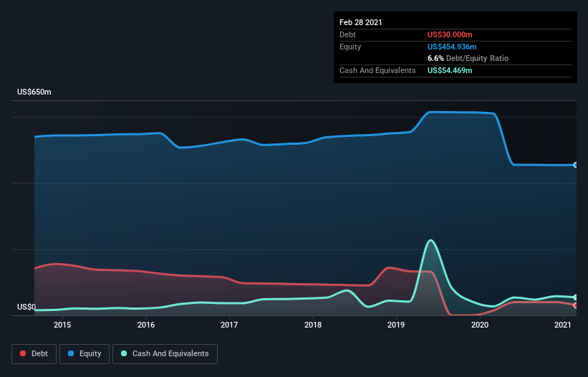The width and height of the screenshot is (588, 377).
Task: Click the US$54.469m cash value
Action: pos(450,70)
